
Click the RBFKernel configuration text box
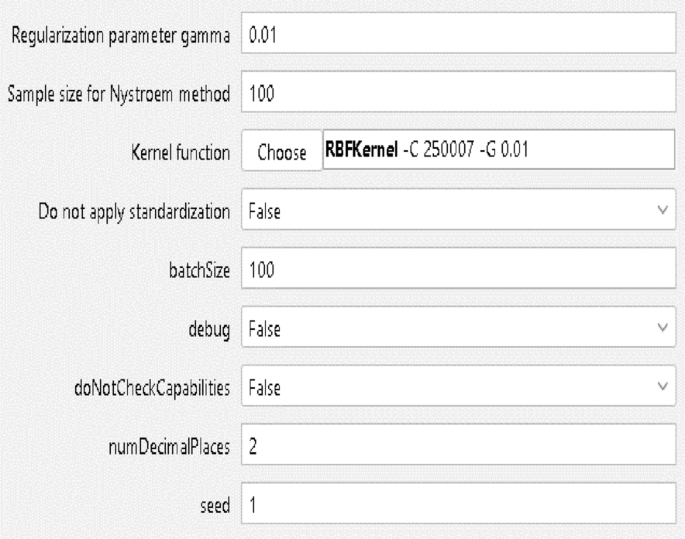tap(500, 152)
